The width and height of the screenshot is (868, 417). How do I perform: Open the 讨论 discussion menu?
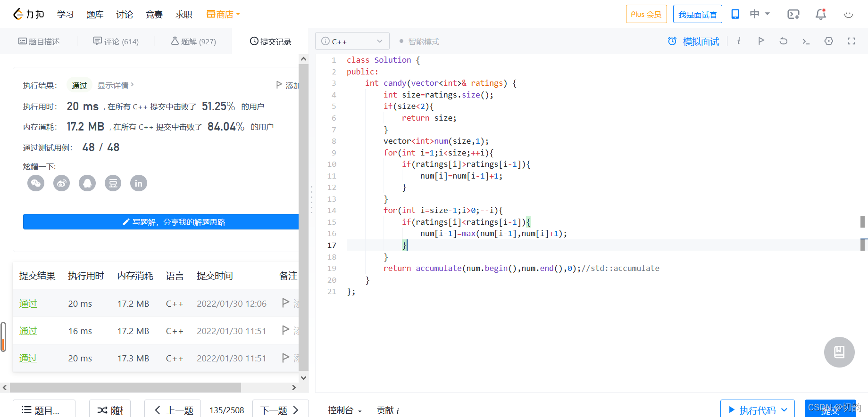pyautogui.click(x=125, y=14)
